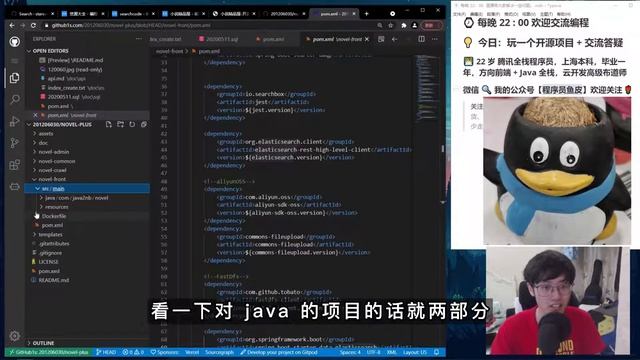Click the go back arrow in the editor toolbar

394,39
